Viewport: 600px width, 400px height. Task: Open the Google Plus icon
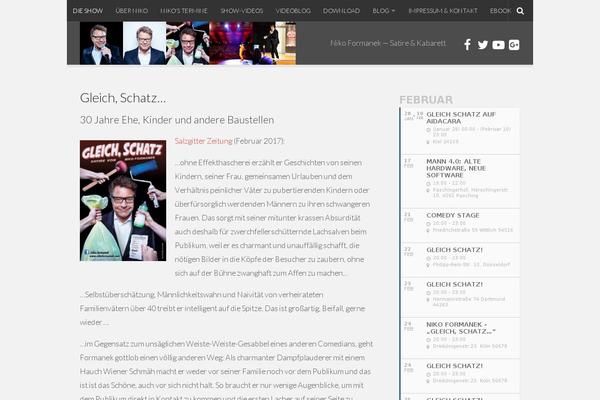[514, 45]
